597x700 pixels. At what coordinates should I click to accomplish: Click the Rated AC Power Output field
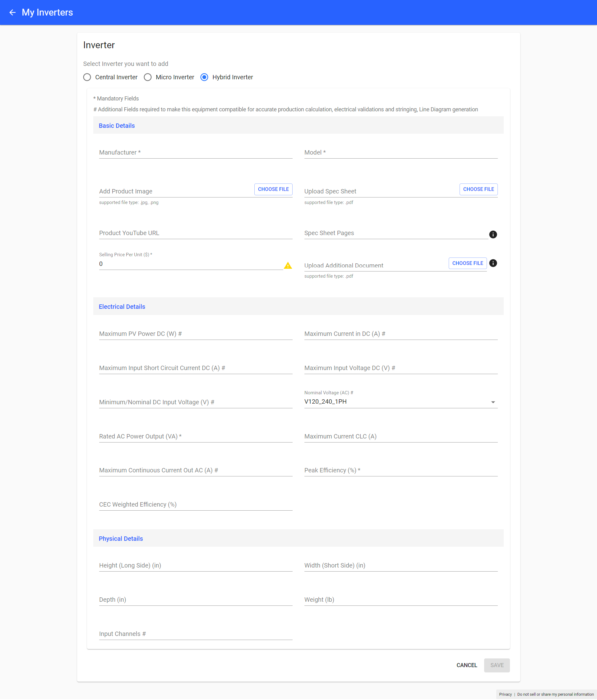tap(195, 436)
